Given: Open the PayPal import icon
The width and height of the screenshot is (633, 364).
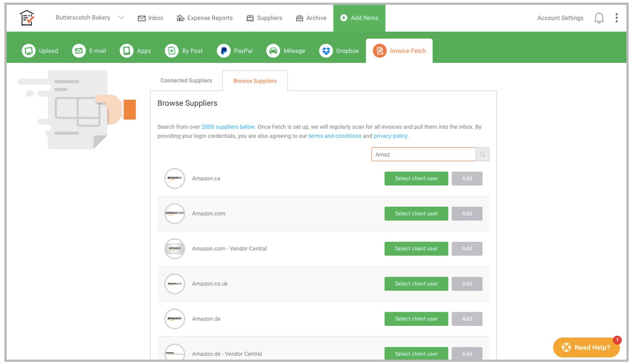Looking at the screenshot, I should pyautogui.click(x=224, y=51).
